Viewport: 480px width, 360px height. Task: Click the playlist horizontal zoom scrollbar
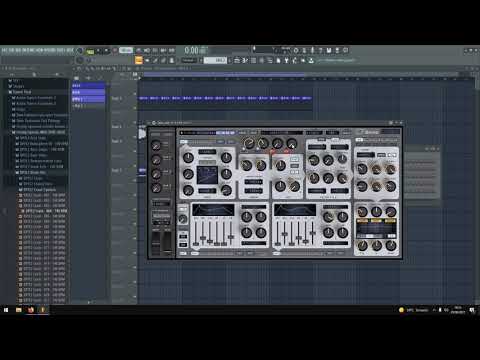point(223,74)
